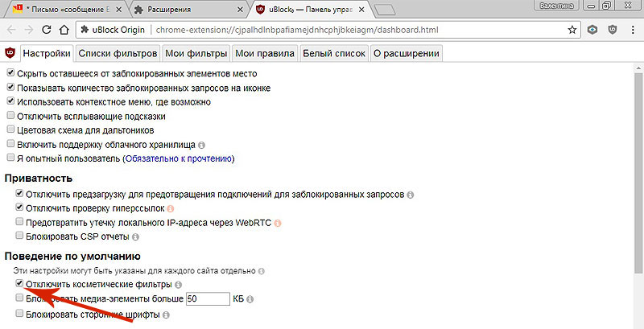Select the uBlock Панель управления browser tab
This screenshot has width=644, height=329.
tap(310, 9)
